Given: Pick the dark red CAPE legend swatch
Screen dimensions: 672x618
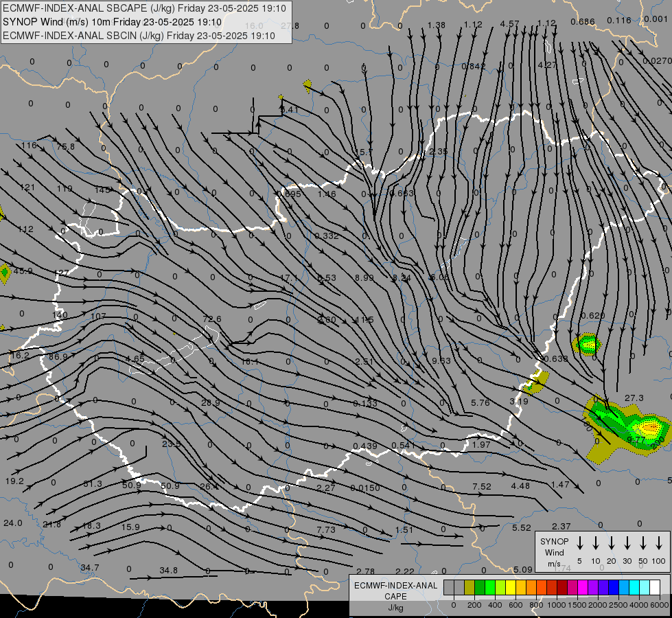Looking at the screenshot, I should (x=562, y=588).
